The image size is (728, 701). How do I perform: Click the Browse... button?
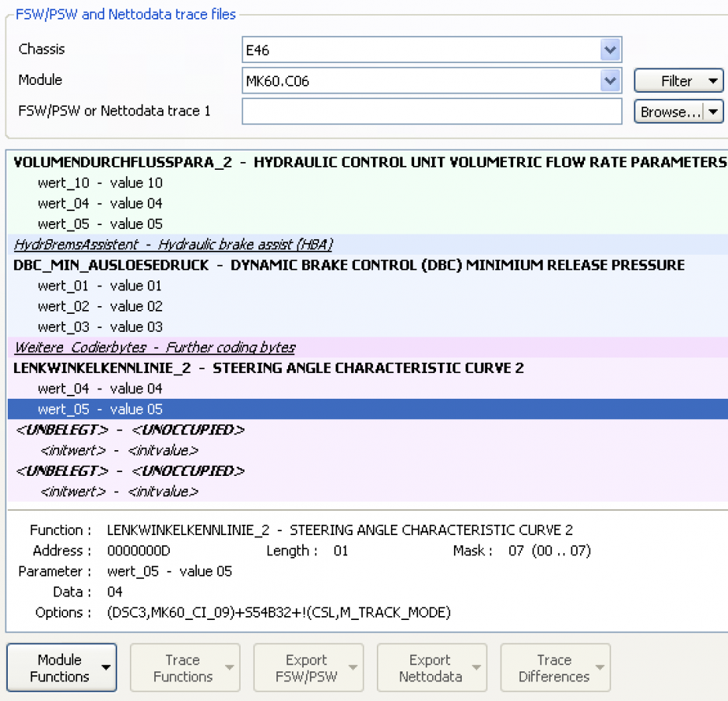(668, 112)
